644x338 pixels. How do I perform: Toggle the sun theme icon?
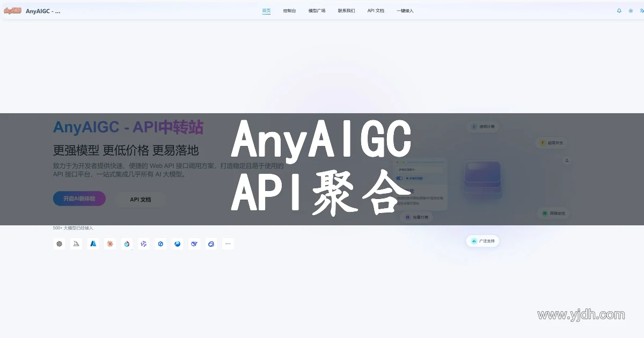click(x=631, y=11)
